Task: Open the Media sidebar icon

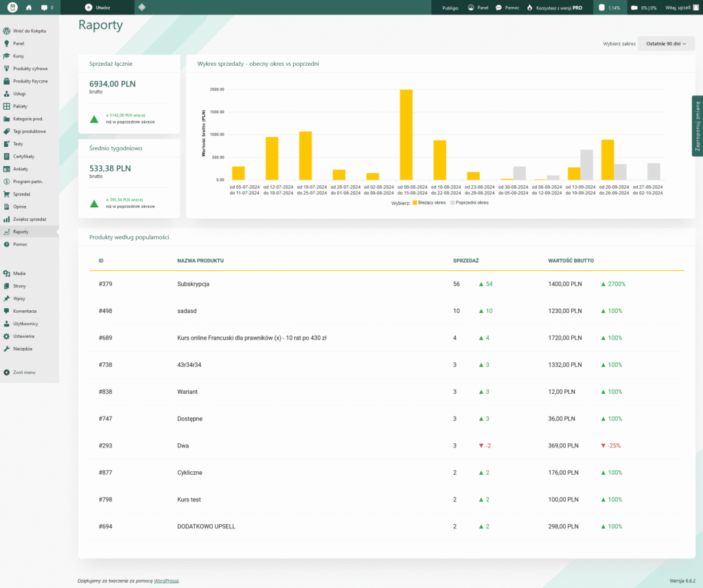Action: (x=6, y=273)
